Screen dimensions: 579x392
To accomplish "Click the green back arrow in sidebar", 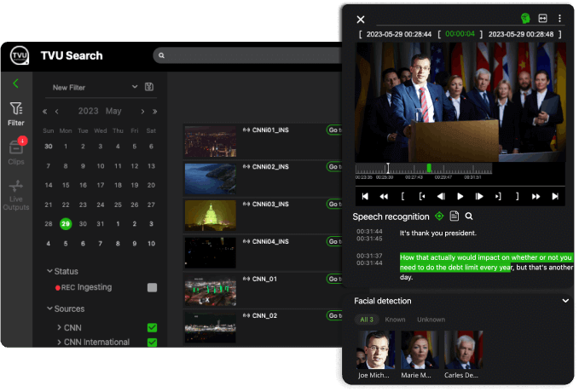I will [15, 84].
